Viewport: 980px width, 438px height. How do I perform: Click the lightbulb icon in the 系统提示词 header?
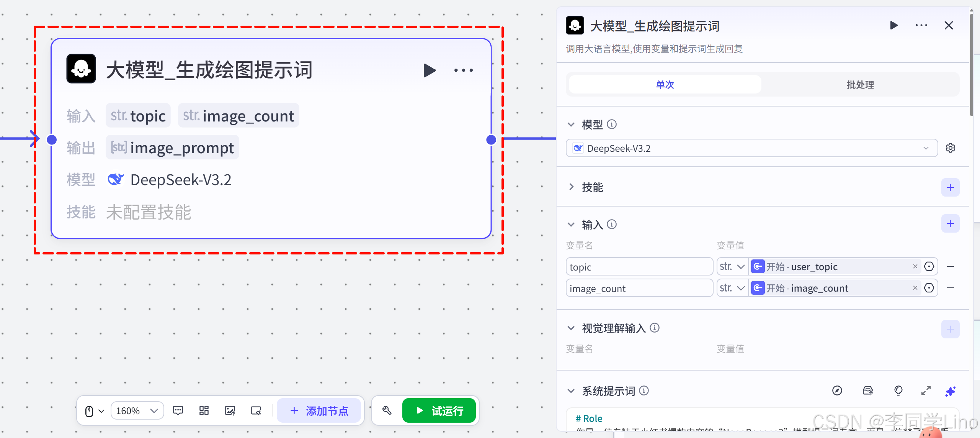pyautogui.click(x=898, y=391)
